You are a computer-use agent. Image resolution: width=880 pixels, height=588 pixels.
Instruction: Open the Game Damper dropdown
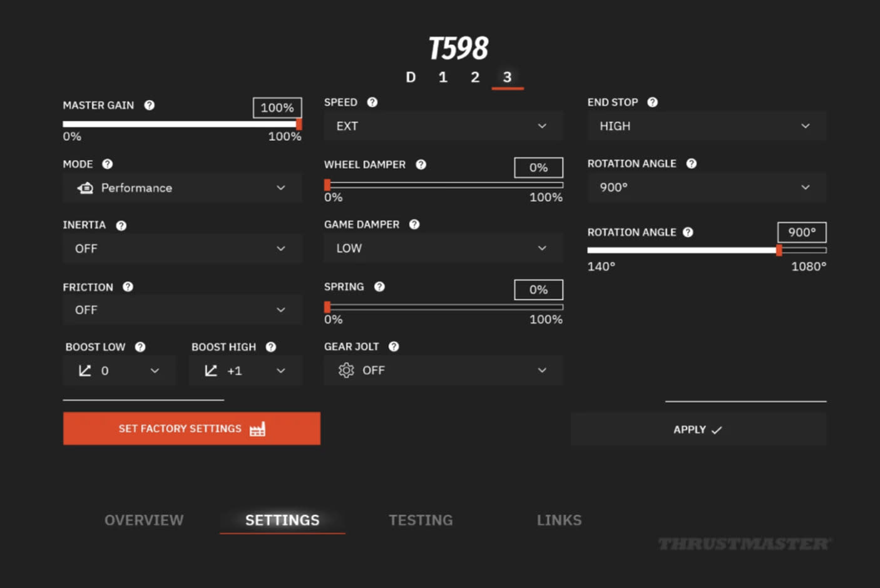tap(444, 248)
